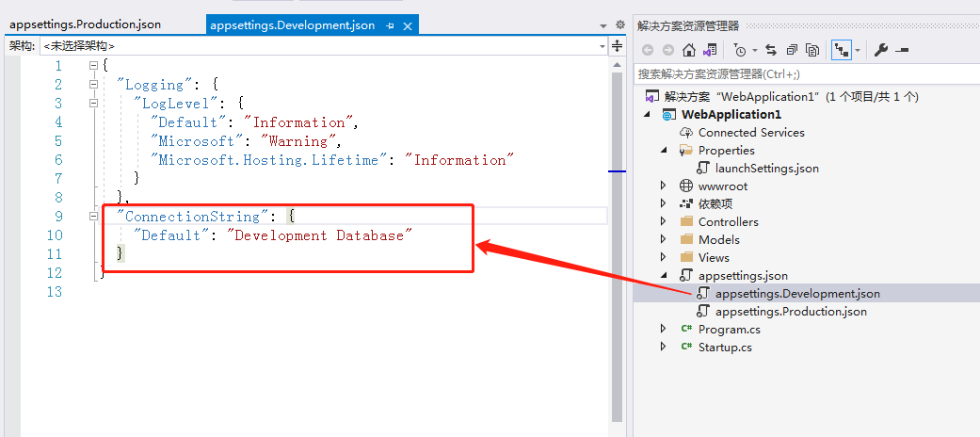Click the Views folder icon
Screen dimensions: 980x437
click(x=686, y=257)
